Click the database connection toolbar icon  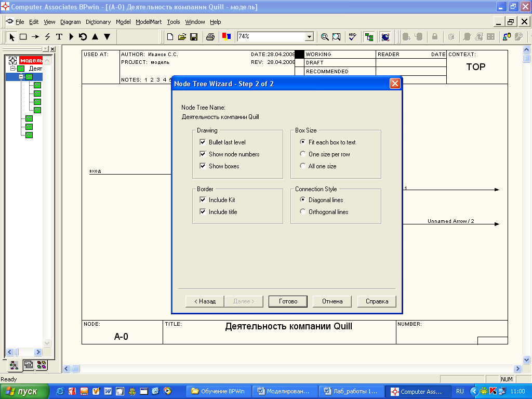click(x=507, y=37)
